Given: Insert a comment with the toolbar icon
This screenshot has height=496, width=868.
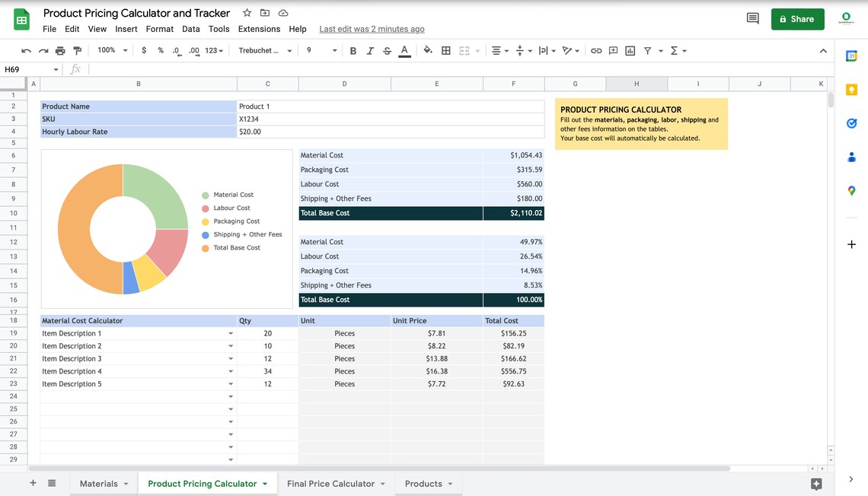Looking at the screenshot, I should 613,50.
